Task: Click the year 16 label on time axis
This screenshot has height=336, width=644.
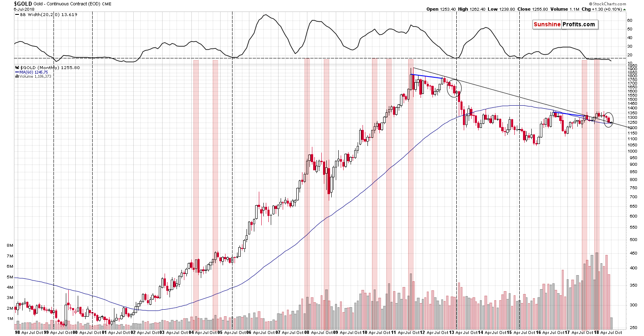Action: coord(538,333)
